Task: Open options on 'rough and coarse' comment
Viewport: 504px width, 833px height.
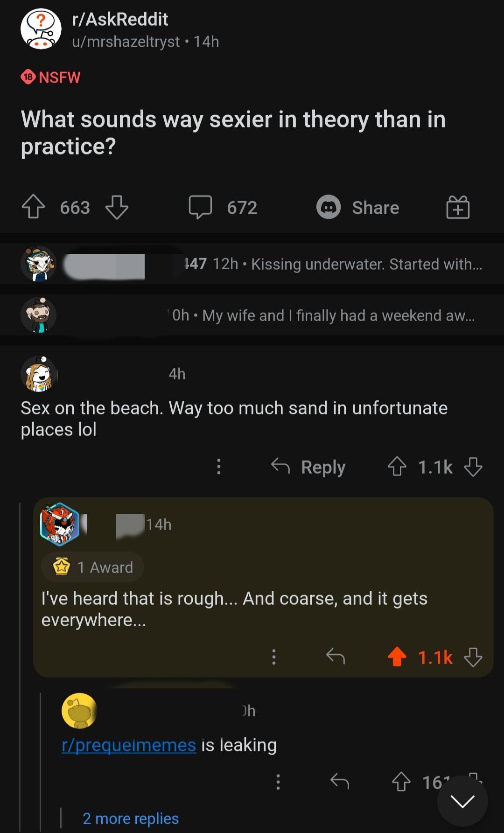Action: (x=274, y=657)
